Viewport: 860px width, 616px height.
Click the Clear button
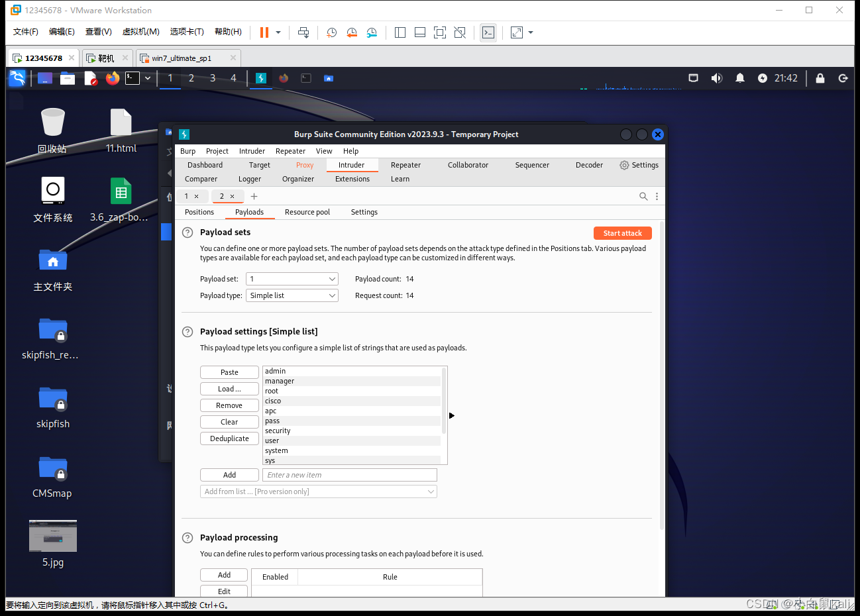click(x=229, y=422)
